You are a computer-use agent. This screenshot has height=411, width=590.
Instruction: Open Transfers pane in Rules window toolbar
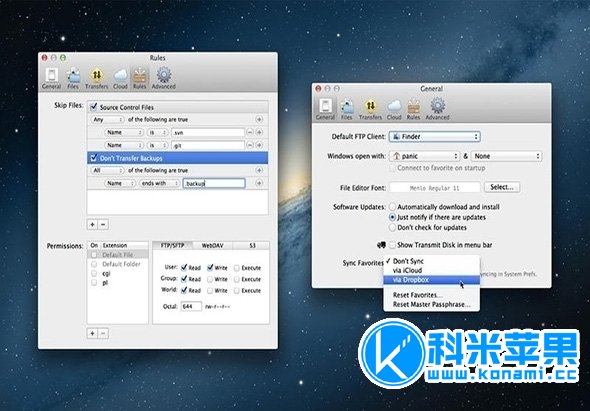pyautogui.click(x=97, y=78)
